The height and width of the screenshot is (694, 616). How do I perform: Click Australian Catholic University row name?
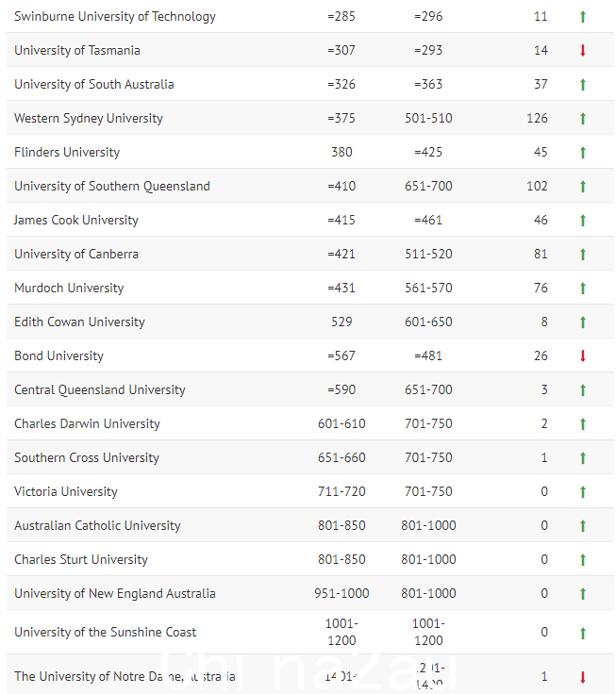(97, 525)
